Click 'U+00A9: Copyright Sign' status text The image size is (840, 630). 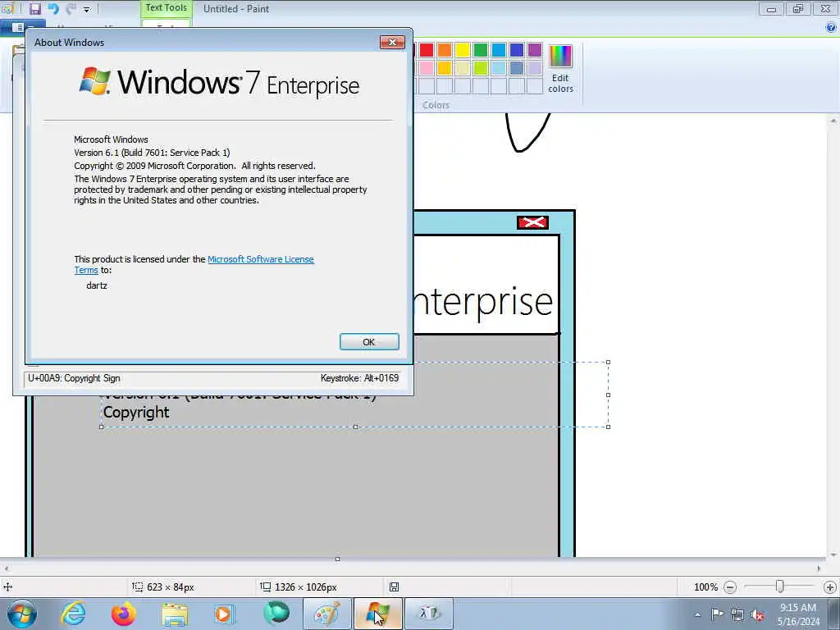pyautogui.click(x=74, y=378)
